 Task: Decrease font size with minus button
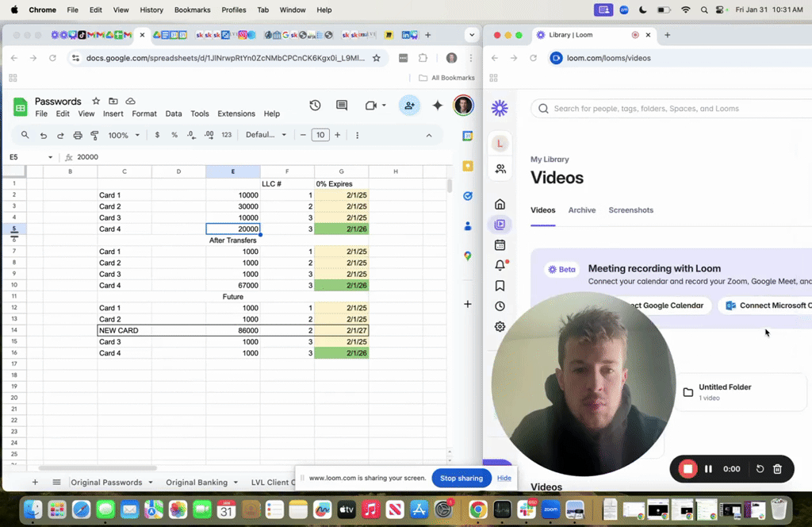(x=303, y=135)
